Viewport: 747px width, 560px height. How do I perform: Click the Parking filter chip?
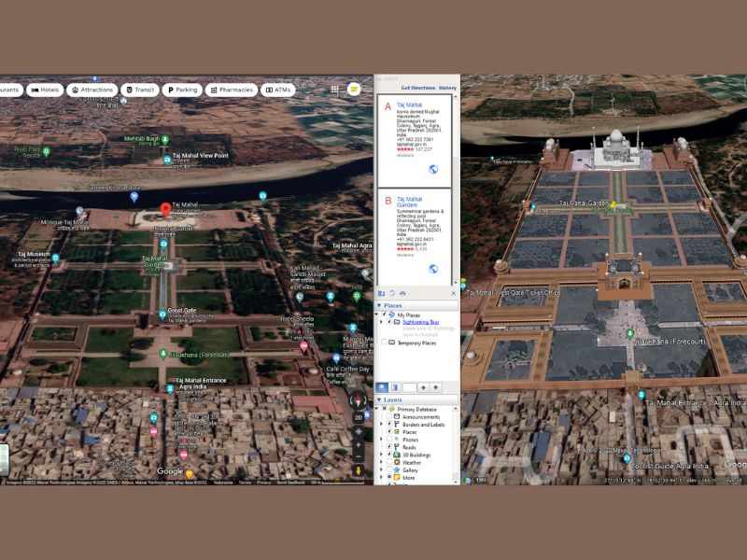click(x=182, y=90)
